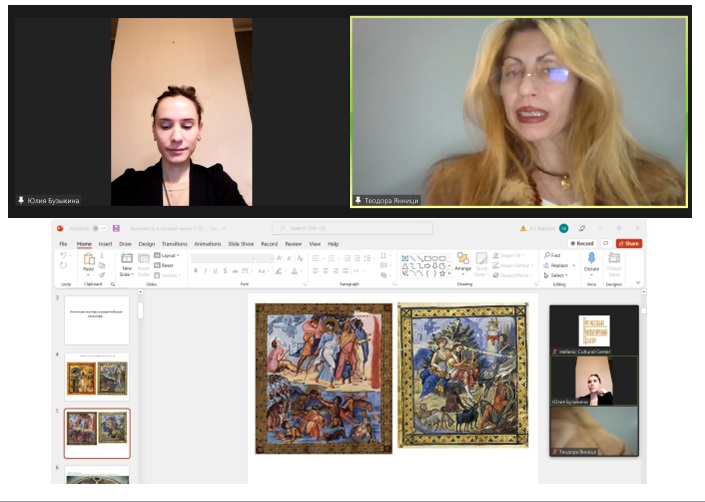Viewport: 705px width, 502px height.
Task: Click in the Search box
Action: (x=352, y=228)
